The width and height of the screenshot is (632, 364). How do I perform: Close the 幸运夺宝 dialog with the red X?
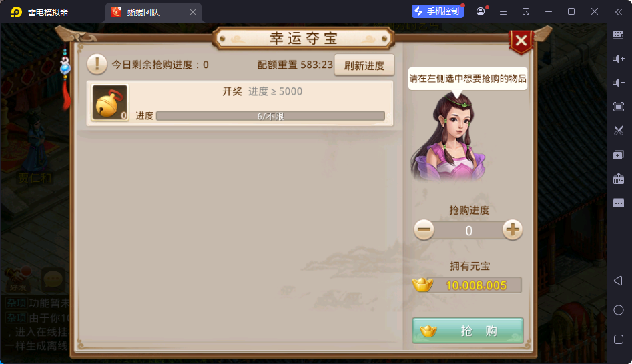tap(521, 41)
